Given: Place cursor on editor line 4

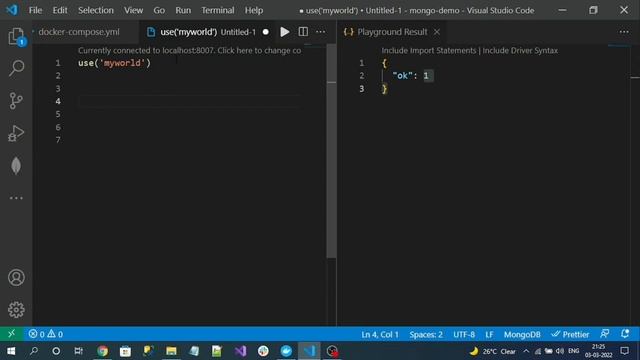Looking at the screenshot, I should (x=189, y=101).
